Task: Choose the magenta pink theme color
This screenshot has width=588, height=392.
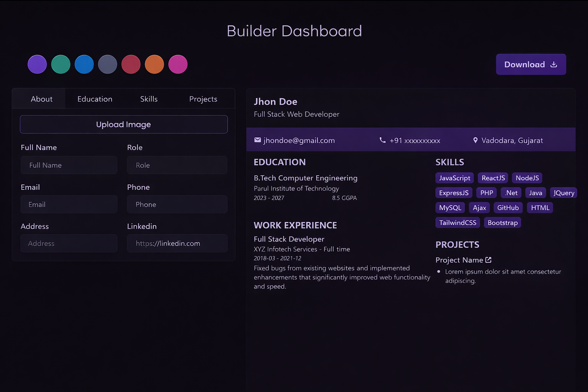Action: (178, 64)
